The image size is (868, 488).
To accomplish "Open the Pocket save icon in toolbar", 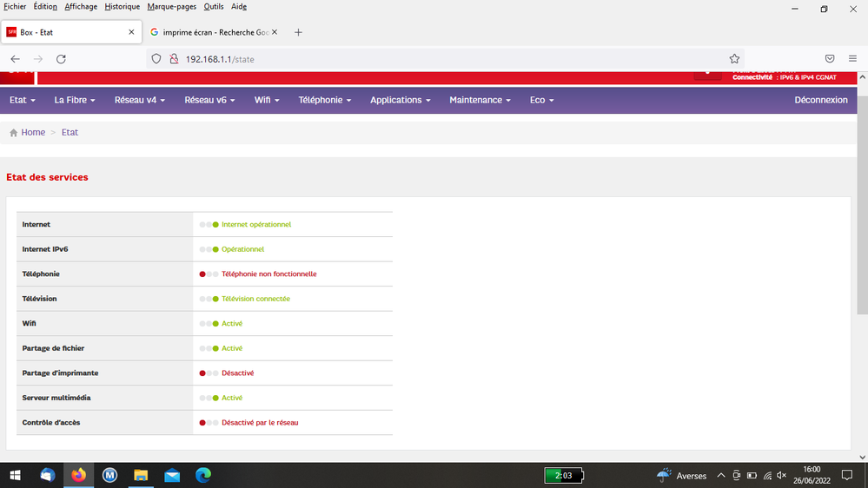I will 830,59.
